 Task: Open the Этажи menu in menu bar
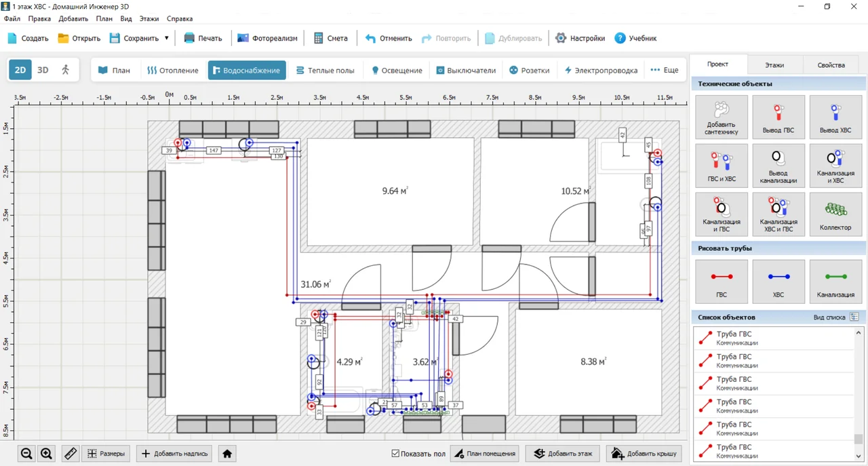149,19
